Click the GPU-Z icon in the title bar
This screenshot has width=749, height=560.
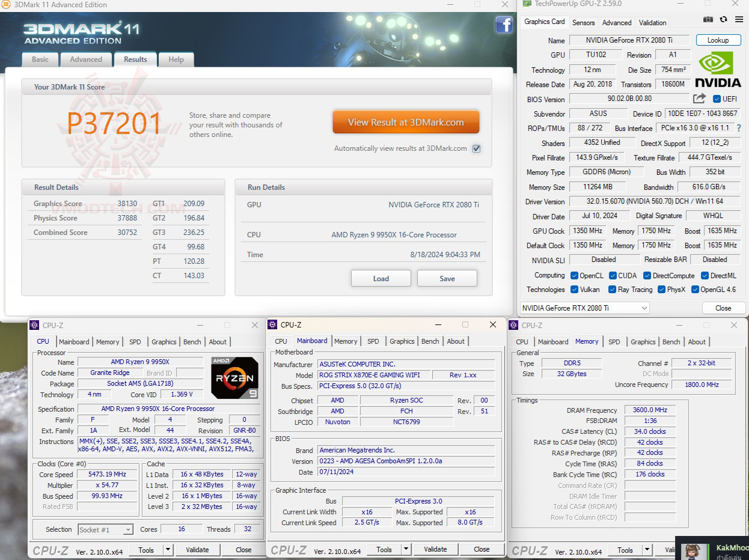[x=526, y=4]
